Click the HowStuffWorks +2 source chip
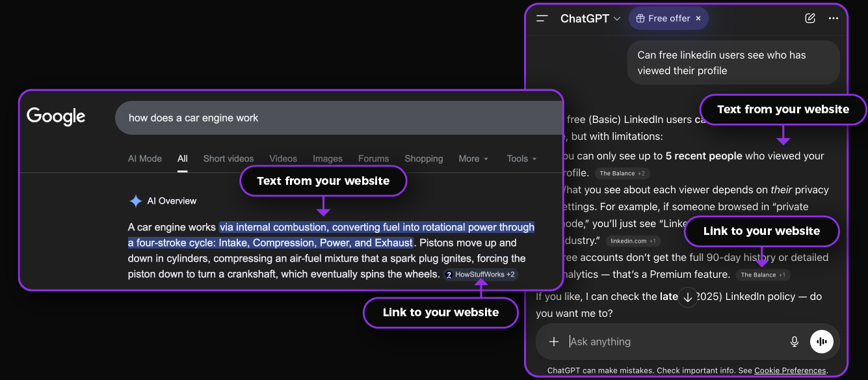The height and width of the screenshot is (380, 868). [x=480, y=275]
